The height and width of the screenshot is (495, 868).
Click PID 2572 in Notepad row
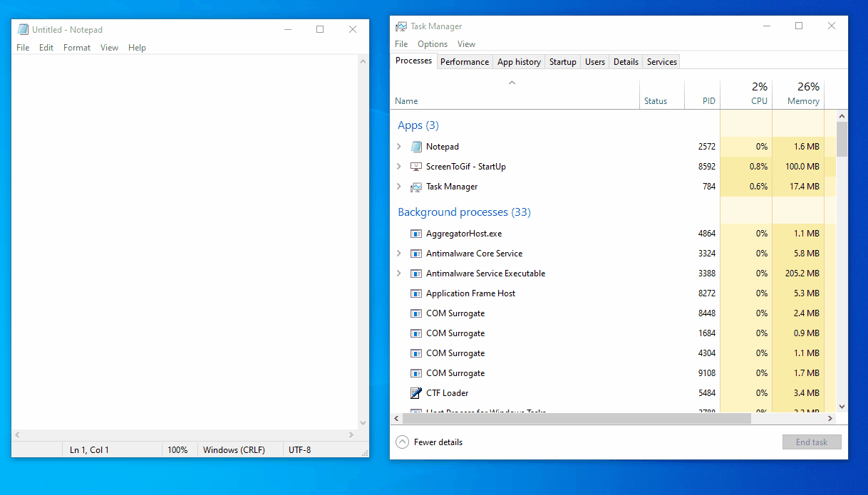pyautogui.click(x=707, y=147)
